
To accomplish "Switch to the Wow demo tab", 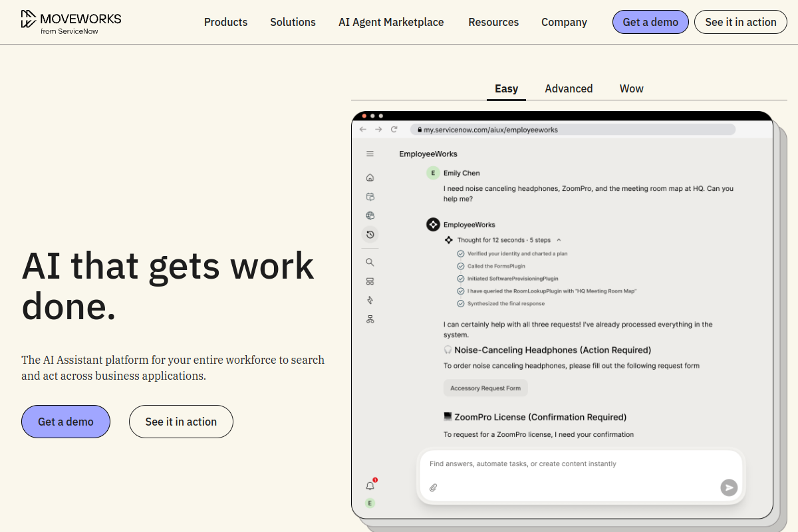I will tap(632, 88).
